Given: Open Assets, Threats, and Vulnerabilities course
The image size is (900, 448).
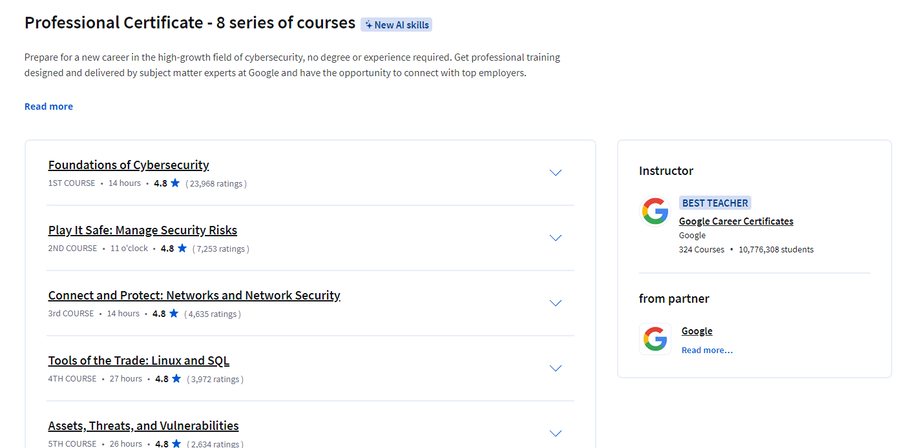Looking at the screenshot, I should click(143, 426).
